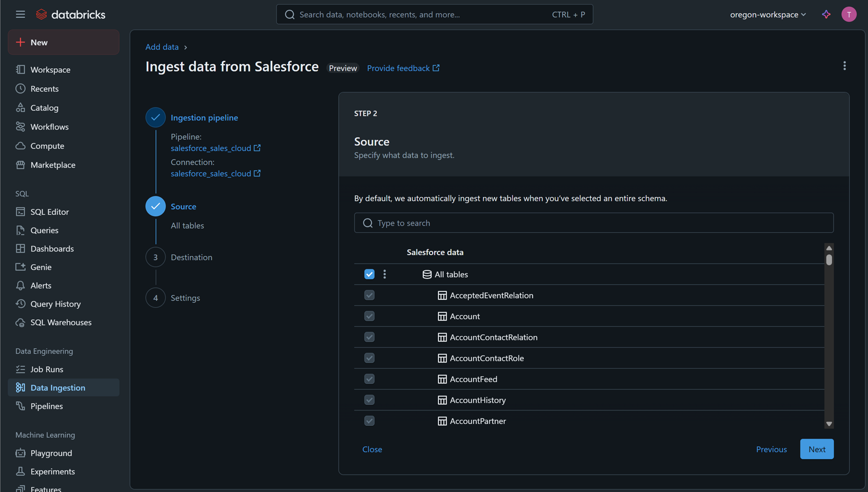Select the AccountHistory table name

478,400
